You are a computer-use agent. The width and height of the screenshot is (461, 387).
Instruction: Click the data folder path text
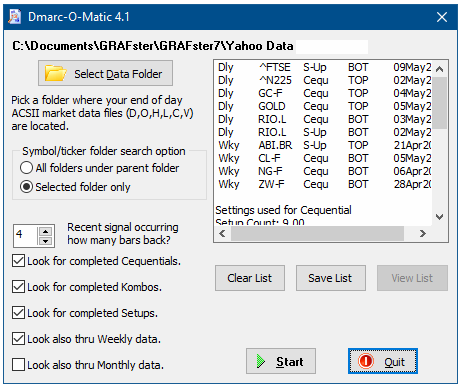point(153,46)
